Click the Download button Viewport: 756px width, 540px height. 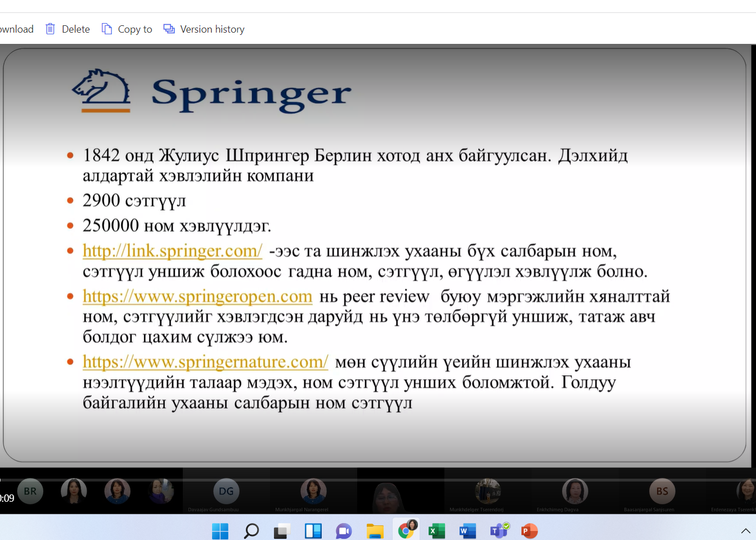pos(16,29)
